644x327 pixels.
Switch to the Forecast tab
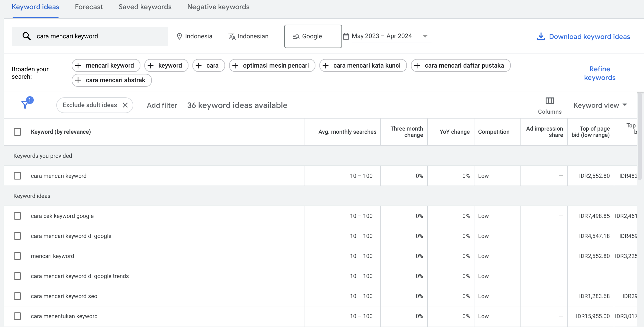click(89, 7)
